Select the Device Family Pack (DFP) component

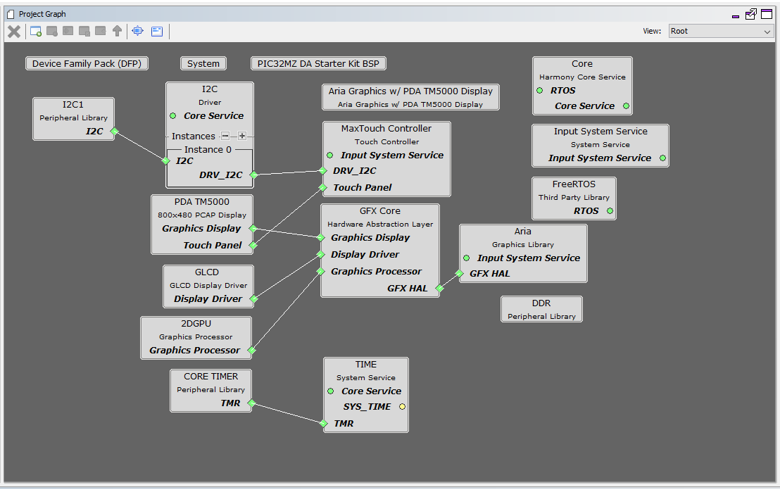pos(87,64)
